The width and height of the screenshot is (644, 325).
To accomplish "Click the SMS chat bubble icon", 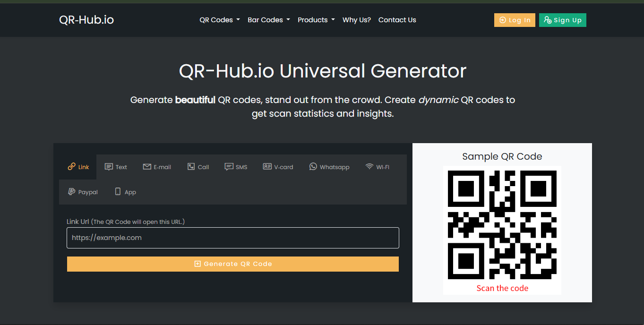I will pyautogui.click(x=229, y=167).
